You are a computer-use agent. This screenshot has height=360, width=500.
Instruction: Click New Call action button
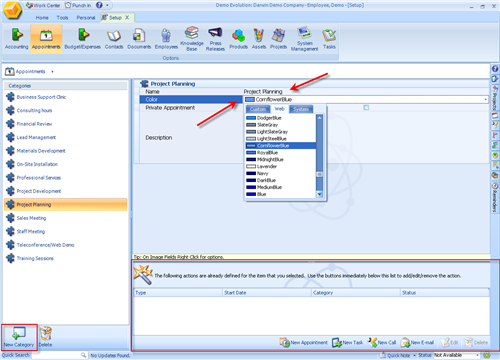(382, 342)
